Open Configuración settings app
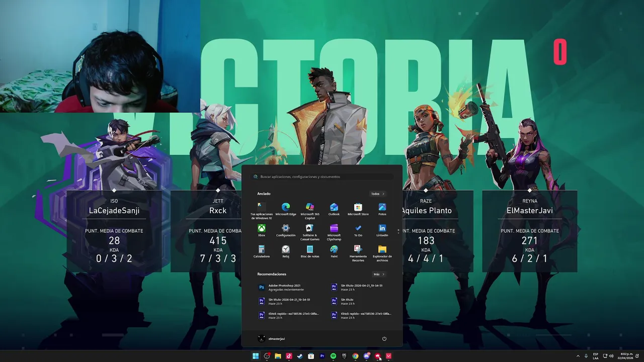The width and height of the screenshot is (644, 362). click(286, 230)
